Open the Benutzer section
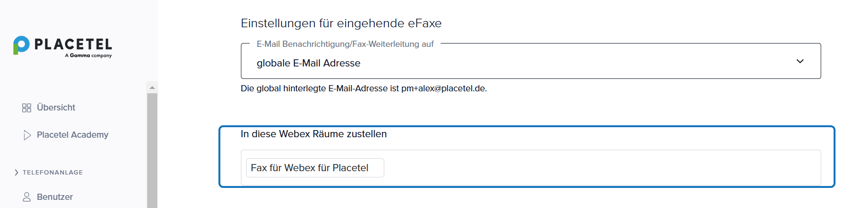Screen dimensions: 868x208 tap(54, 197)
